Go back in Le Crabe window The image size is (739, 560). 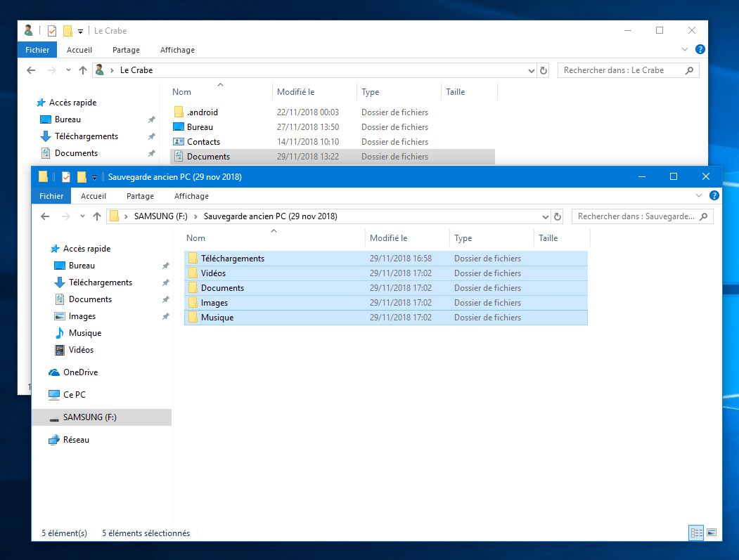tap(31, 71)
